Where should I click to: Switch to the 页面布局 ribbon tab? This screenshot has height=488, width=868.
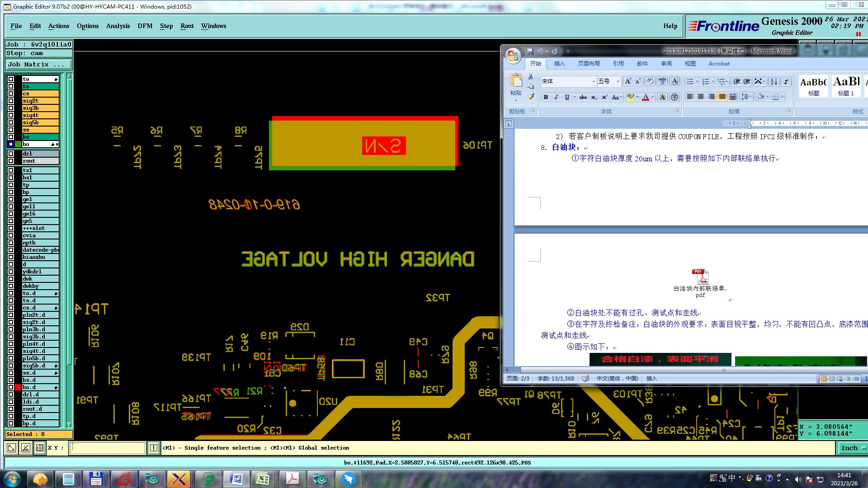[589, 64]
